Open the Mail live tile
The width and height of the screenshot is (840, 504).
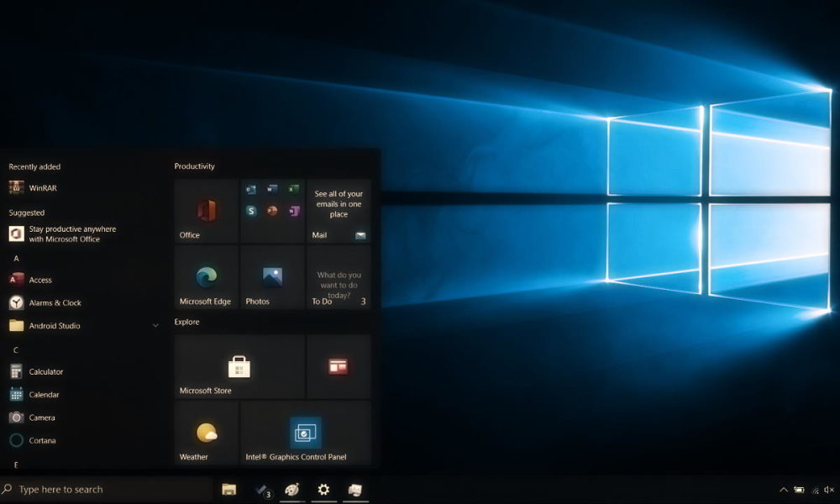tap(339, 211)
